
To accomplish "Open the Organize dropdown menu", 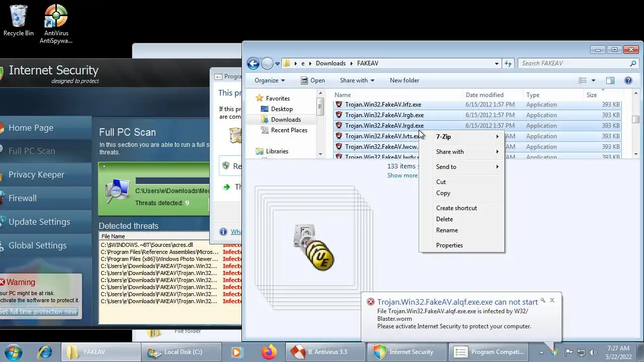I will (x=270, y=80).
